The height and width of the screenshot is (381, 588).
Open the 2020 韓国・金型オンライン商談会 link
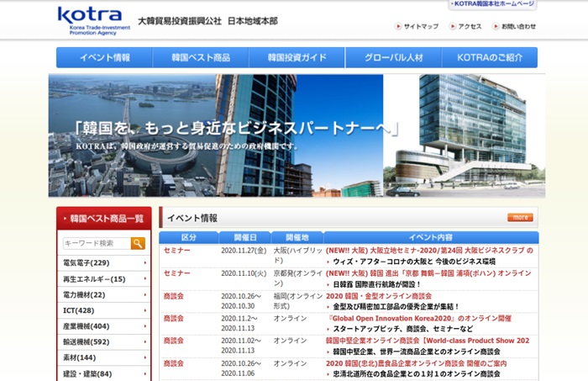379,296
